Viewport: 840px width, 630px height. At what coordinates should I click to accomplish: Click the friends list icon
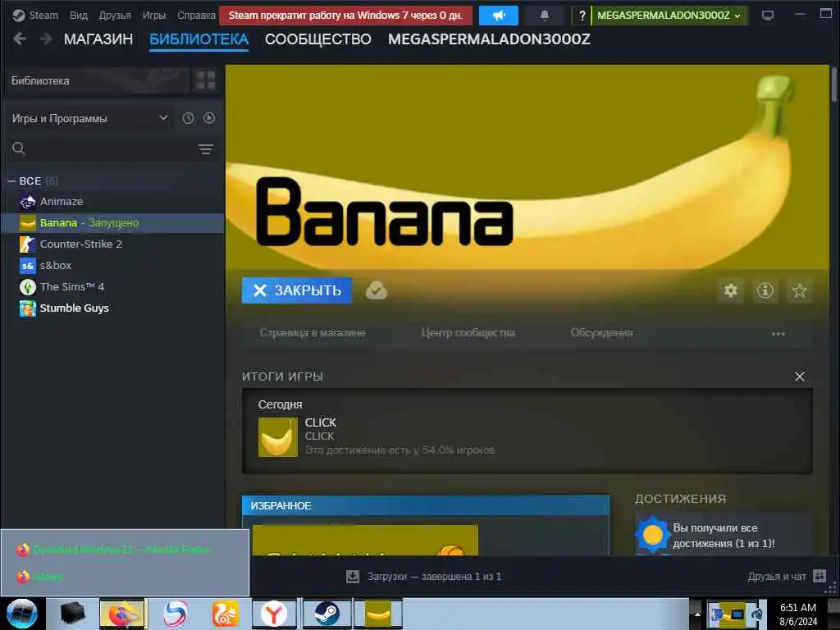coord(819,576)
